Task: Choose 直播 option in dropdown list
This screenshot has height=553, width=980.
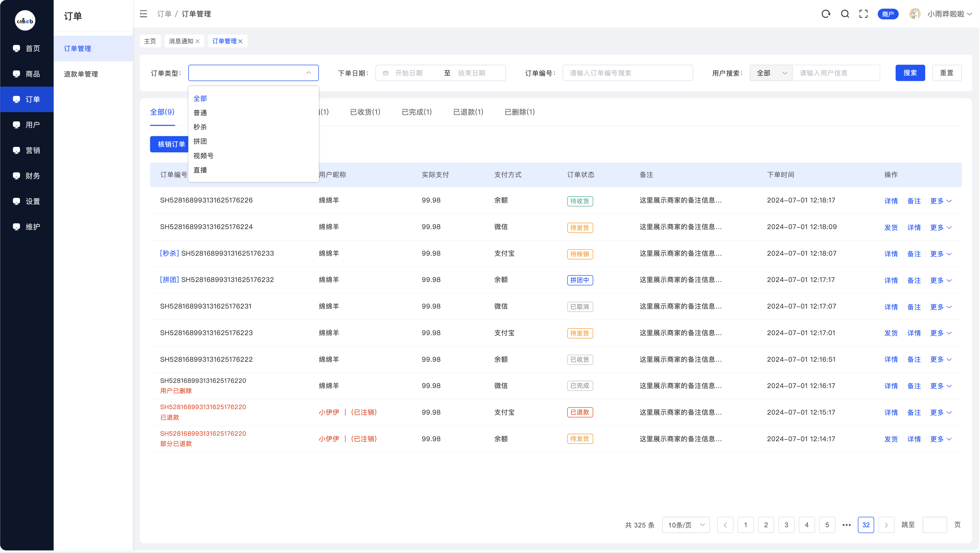Action: pyautogui.click(x=200, y=170)
